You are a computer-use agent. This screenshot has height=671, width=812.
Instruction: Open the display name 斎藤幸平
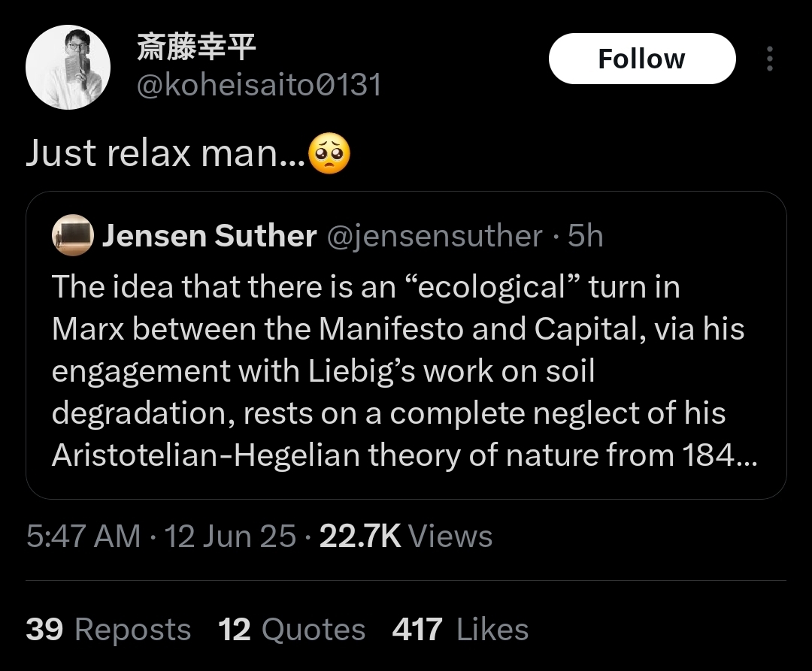pyautogui.click(x=196, y=48)
